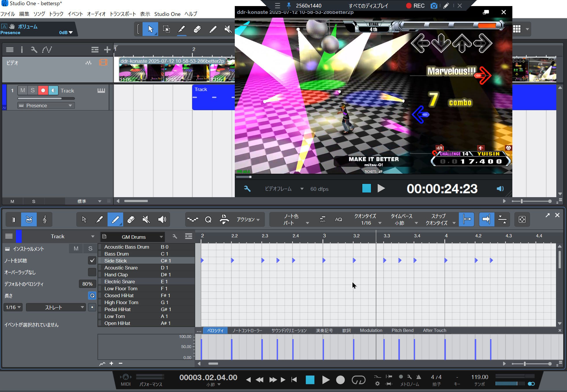
Task: Pick the listen speaker tool in editor
Action: click(x=162, y=220)
